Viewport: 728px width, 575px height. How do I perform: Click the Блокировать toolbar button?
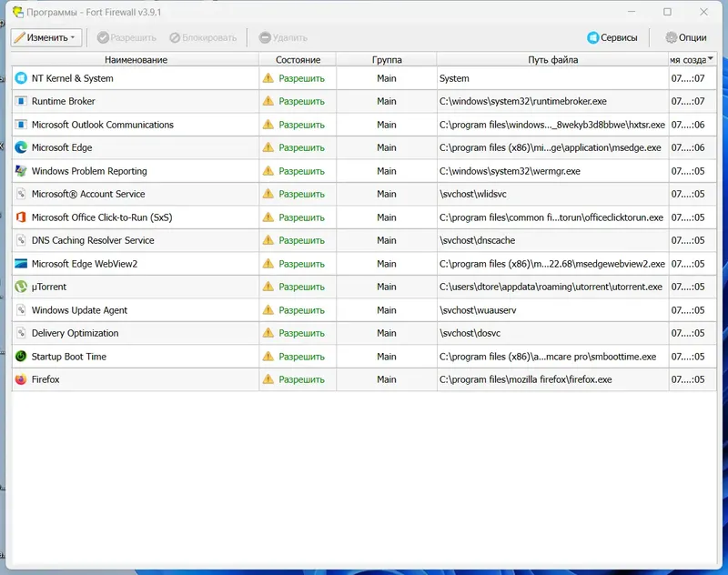point(203,37)
